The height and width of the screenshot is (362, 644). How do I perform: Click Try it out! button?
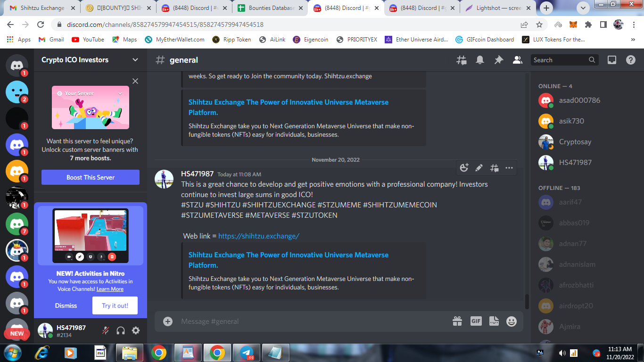pos(115,305)
